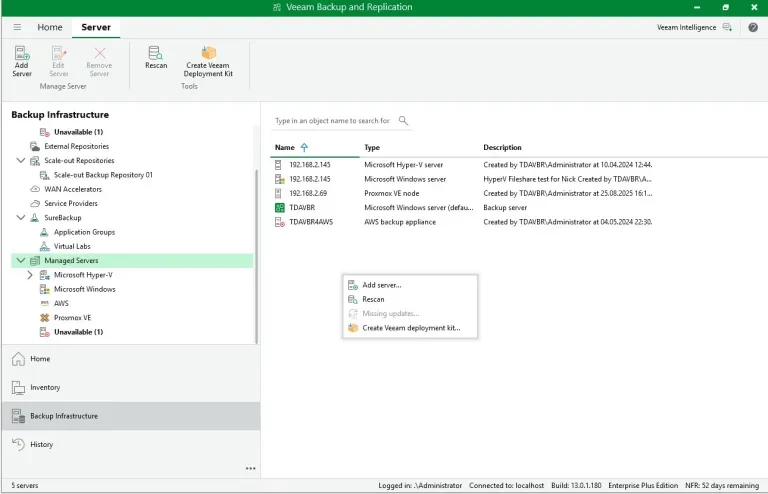This screenshot has width=768, height=494.
Task: Click 'Connected to: localhost' status text
Action: point(506,485)
